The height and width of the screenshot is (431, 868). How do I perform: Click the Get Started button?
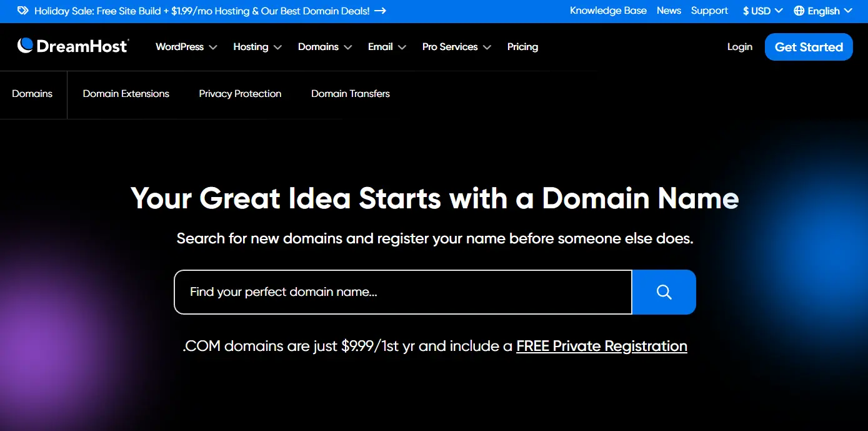(x=809, y=47)
